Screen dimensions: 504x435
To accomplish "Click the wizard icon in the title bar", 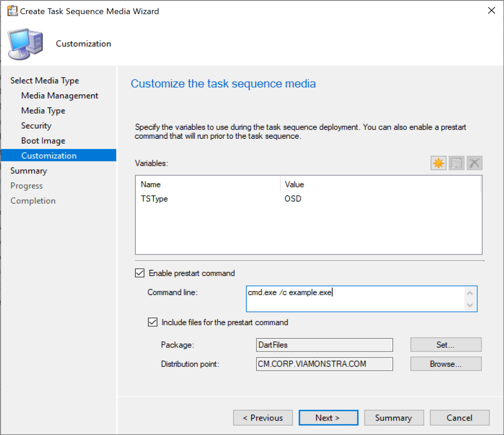I will pyautogui.click(x=12, y=11).
